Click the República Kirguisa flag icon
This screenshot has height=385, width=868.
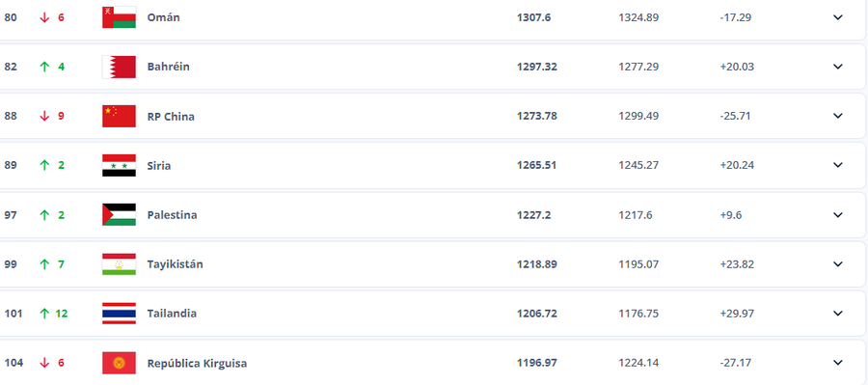[x=119, y=363]
